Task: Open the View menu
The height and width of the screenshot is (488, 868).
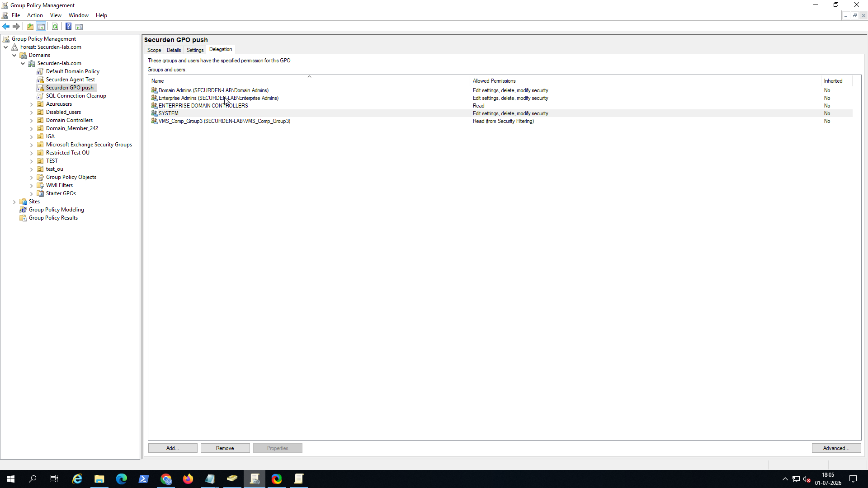Action: [56, 15]
